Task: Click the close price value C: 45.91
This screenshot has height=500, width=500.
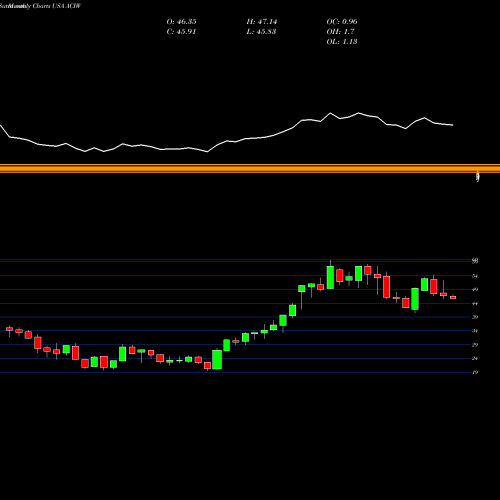Action: point(181,32)
